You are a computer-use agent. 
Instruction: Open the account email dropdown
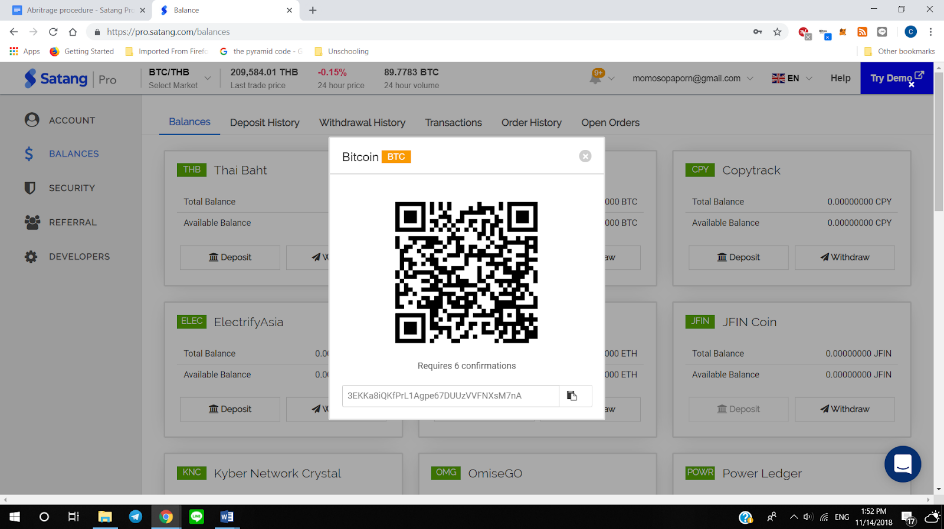tap(692, 78)
